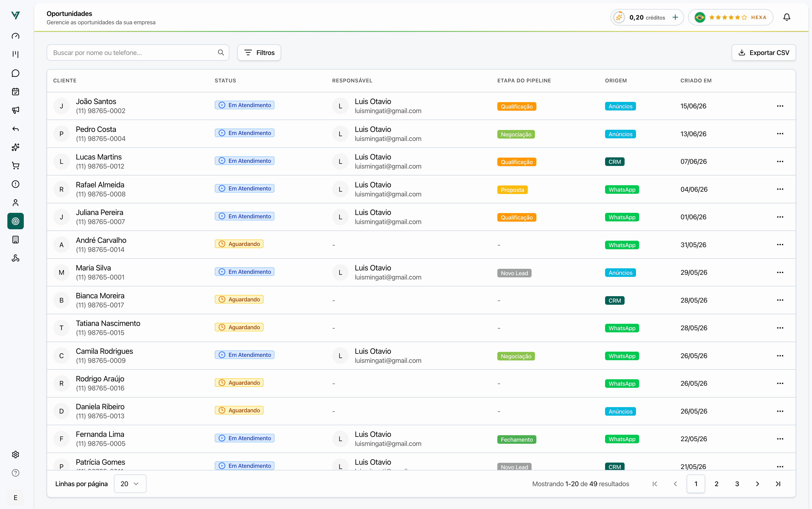Open actions menu for Fernanda Lima row
Screen dimensions: 812x509
[780, 439]
